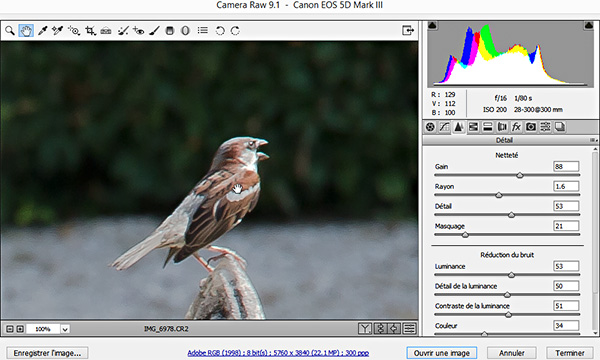Toggle shadow clipping warning in histogram
Viewport: 600px width, 360px height.
click(x=432, y=25)
